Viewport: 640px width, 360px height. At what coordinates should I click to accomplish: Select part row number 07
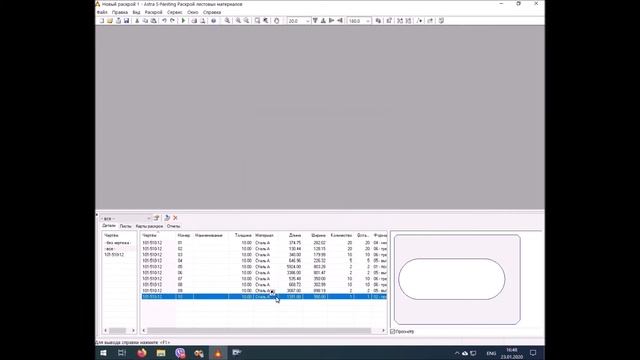(264, 279)
